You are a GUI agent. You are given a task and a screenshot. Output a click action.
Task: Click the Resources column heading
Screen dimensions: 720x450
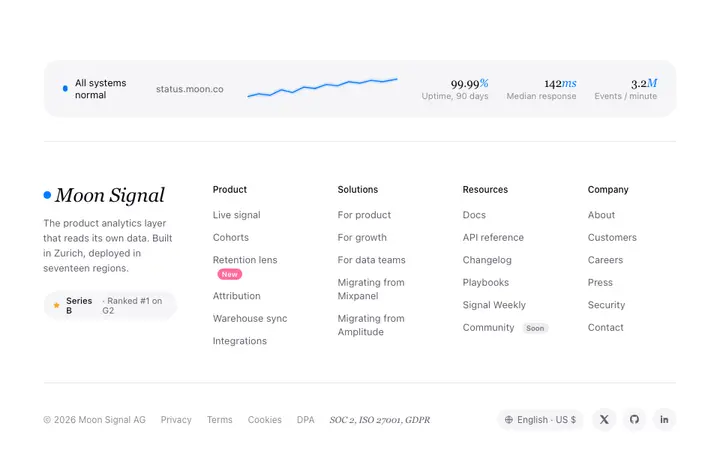coord(485,190)
